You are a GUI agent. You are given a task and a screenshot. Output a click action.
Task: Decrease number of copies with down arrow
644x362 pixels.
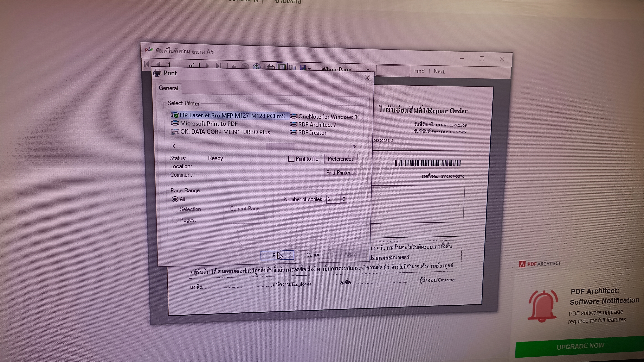tap(344, 201)
